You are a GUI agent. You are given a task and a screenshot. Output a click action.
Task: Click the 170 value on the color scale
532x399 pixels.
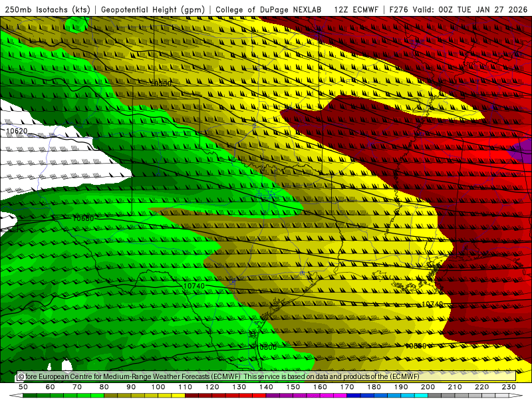click(x=347, y=387)
